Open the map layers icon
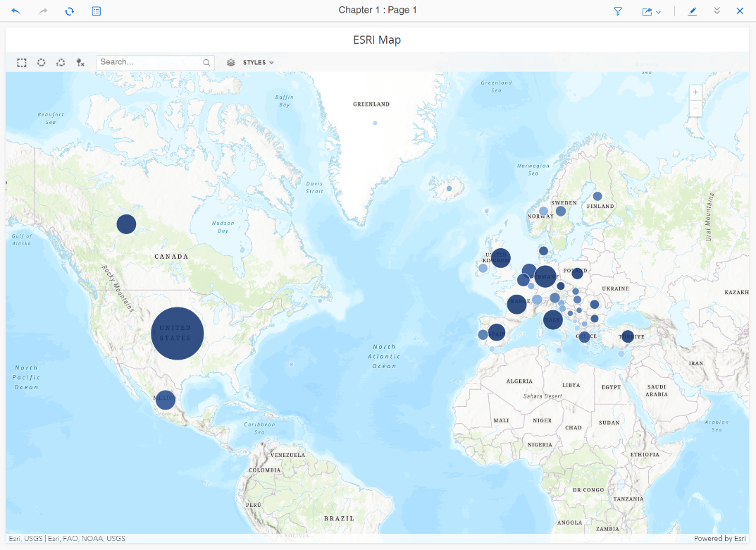This screenshot has height=550, width=756. tap(230, 63)
